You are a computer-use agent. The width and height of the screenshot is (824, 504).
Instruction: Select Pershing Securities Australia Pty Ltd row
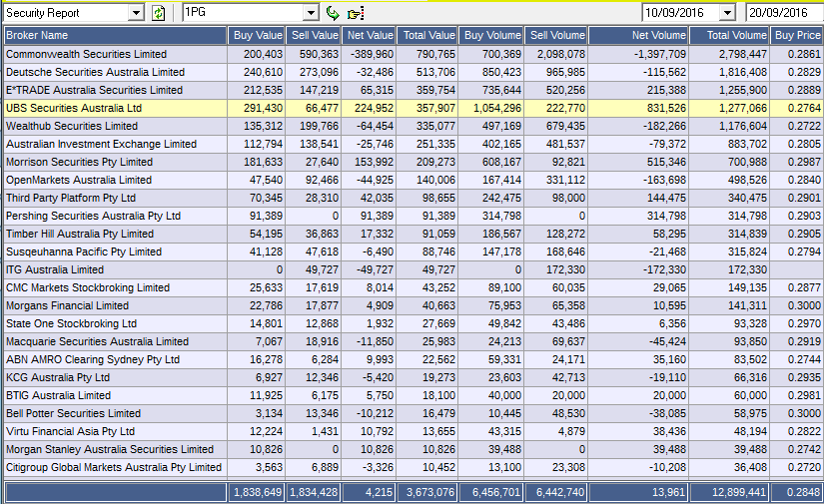point(412,216)
